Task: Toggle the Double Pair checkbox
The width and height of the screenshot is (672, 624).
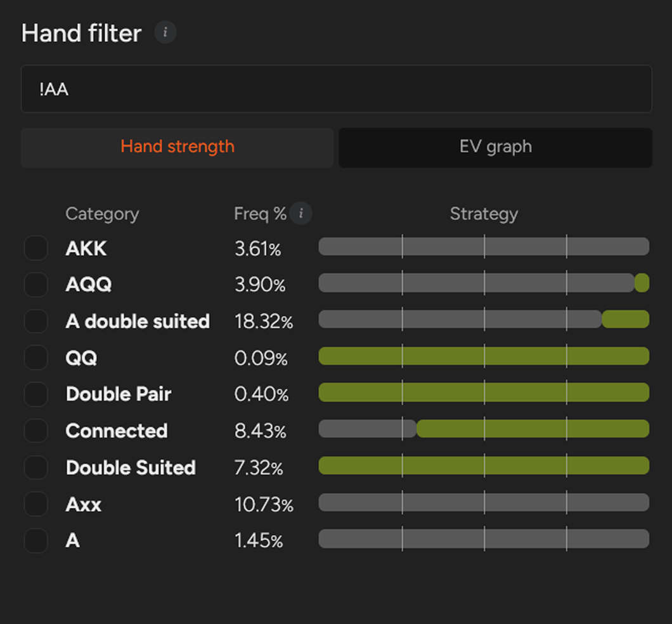Action: click(x=36, y=394)
